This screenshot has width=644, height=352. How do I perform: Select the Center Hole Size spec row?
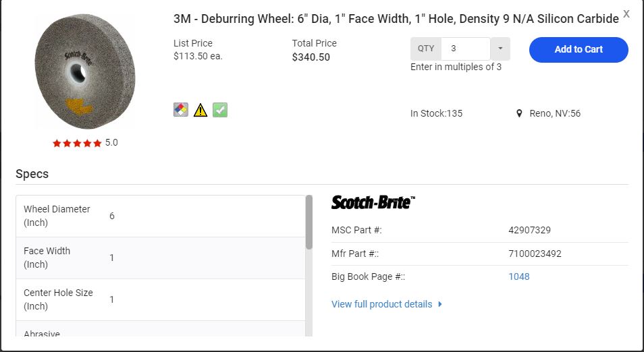click(161, 299)
